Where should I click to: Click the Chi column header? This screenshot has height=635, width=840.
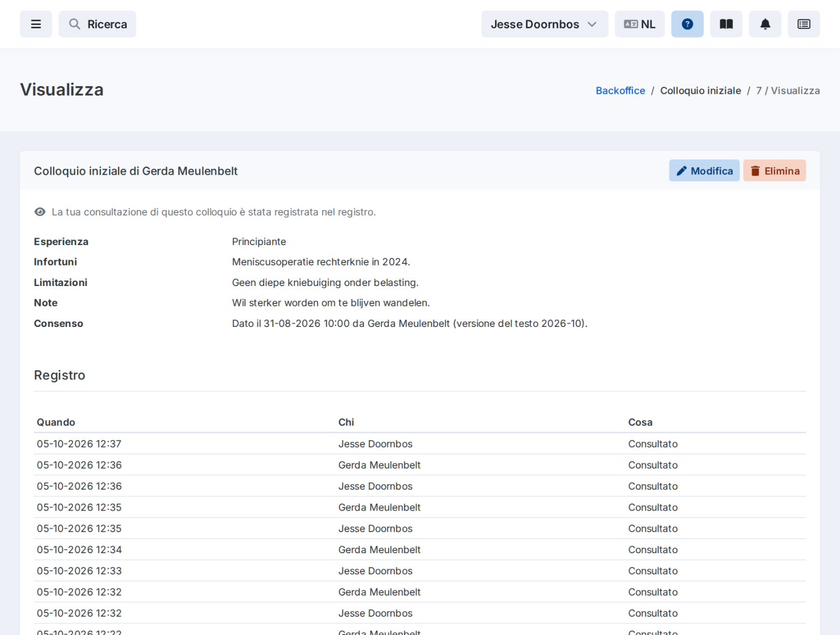(x=346, y=422)
